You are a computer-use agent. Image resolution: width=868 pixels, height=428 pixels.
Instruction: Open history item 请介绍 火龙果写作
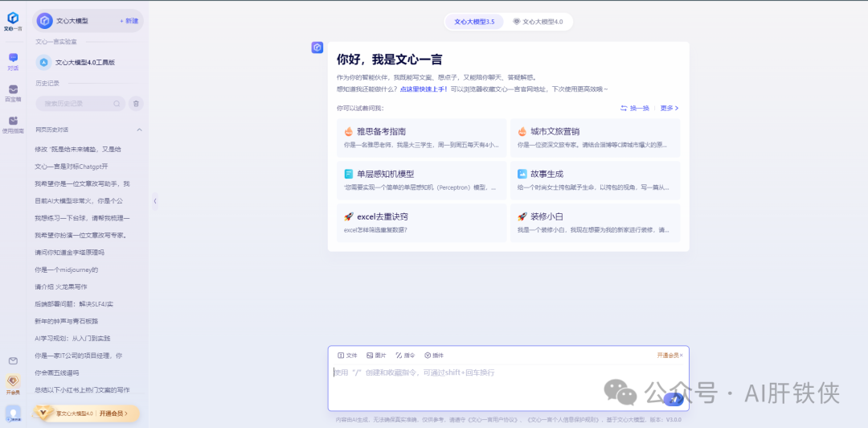(x=60, y=286)
